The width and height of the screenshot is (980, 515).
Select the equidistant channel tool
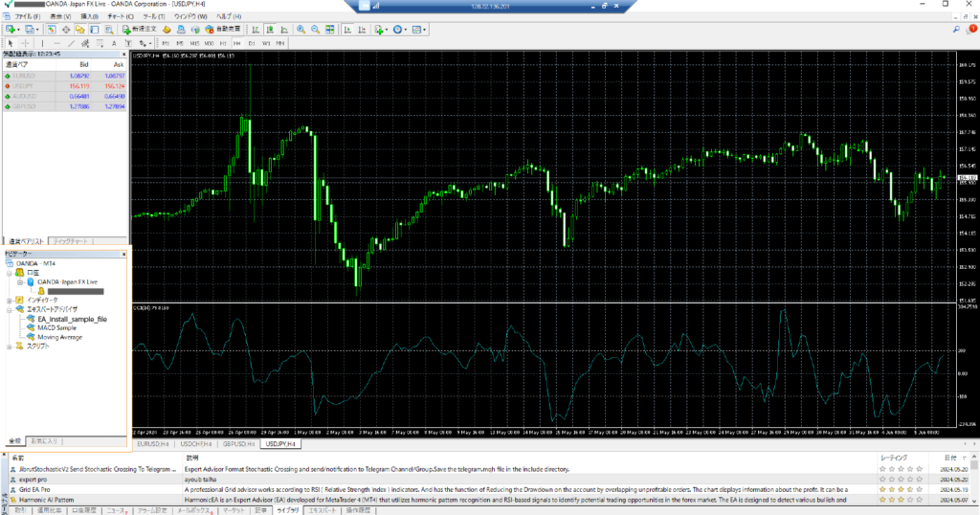tap(85, 43)
